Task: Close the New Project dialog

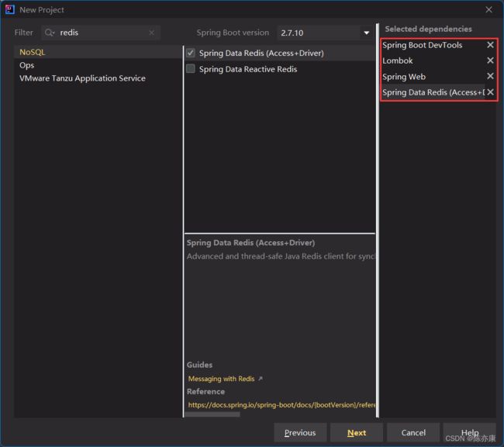Action: tap(489, 9)
